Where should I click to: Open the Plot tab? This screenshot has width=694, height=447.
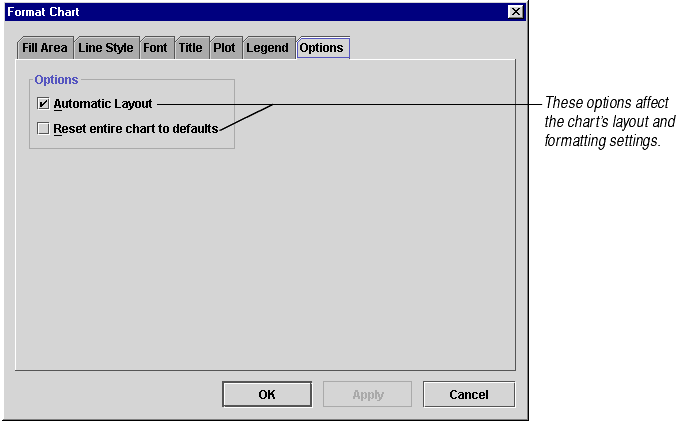(x=224, y=48)
